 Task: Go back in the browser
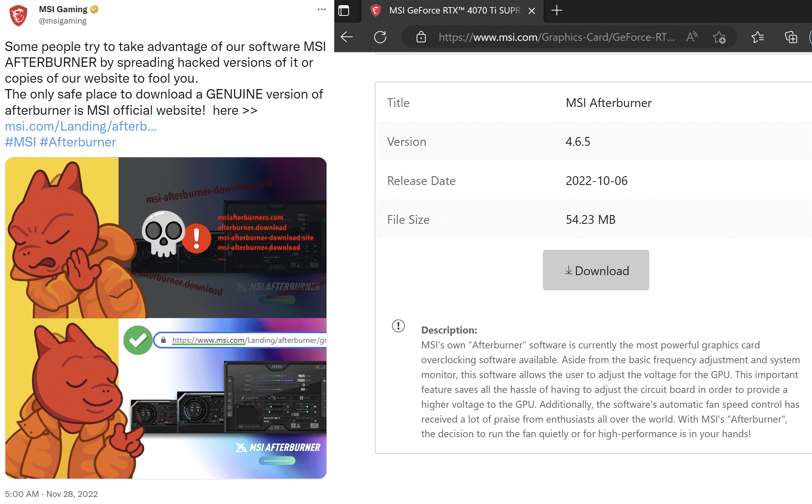[347, 37]
